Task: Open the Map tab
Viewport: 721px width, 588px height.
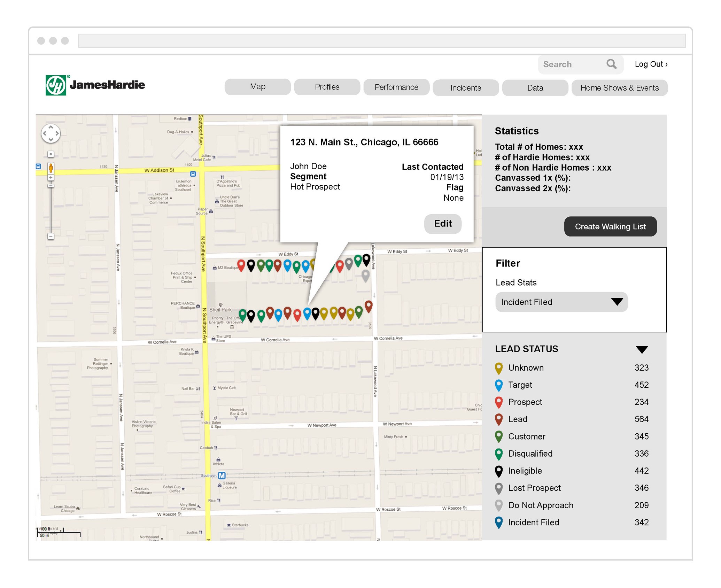Action: 257,87
